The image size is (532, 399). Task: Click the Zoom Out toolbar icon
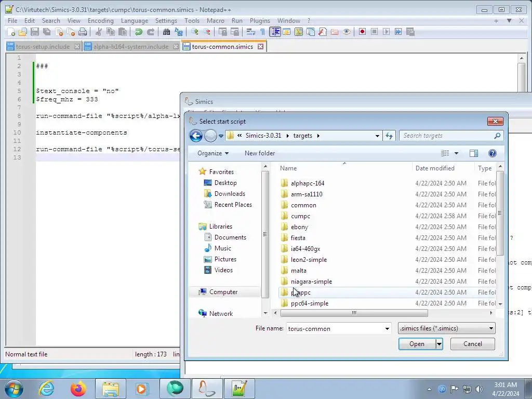(x=207, y=32)
